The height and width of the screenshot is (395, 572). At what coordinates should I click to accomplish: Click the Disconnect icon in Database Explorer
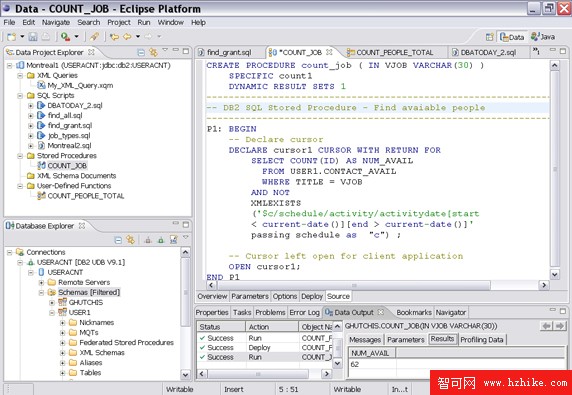pos(148,240)
